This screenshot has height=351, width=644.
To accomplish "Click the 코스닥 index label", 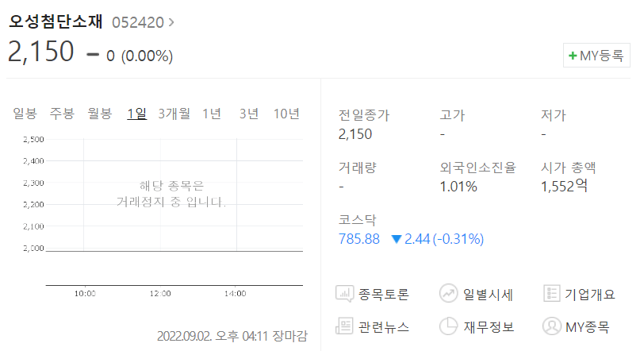I will click(358, 220).
